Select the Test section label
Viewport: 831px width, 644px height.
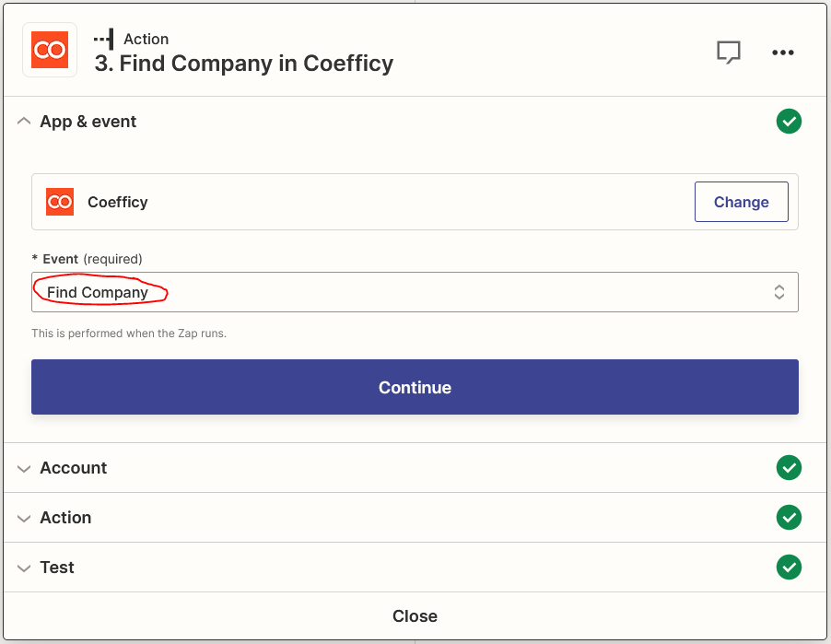click(x=57, y=568)
